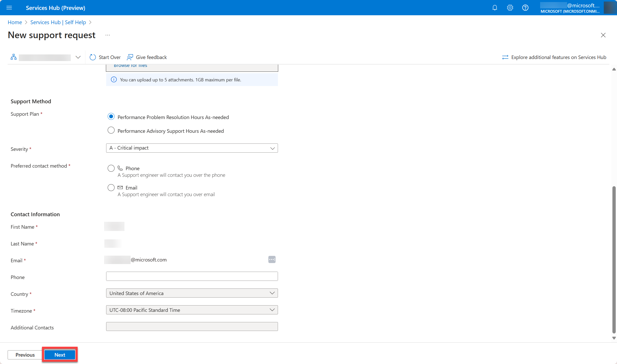The image size is (617, 364).
Task: Click the help question mark icon
Action: pos(525,7)
